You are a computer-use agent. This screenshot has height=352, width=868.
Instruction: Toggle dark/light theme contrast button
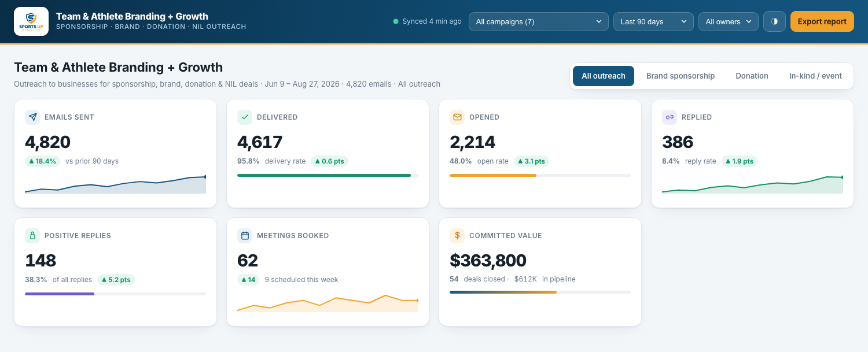774,21
